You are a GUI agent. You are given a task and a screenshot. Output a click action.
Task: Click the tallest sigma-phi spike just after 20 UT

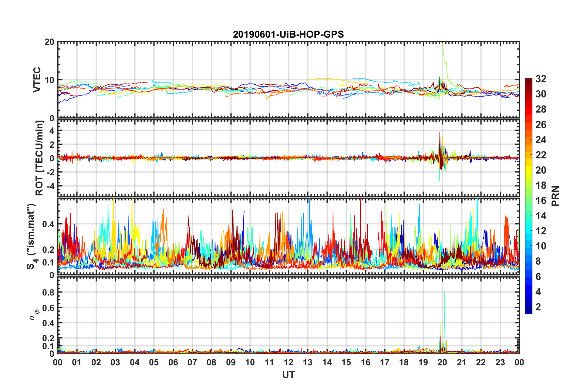444,293
